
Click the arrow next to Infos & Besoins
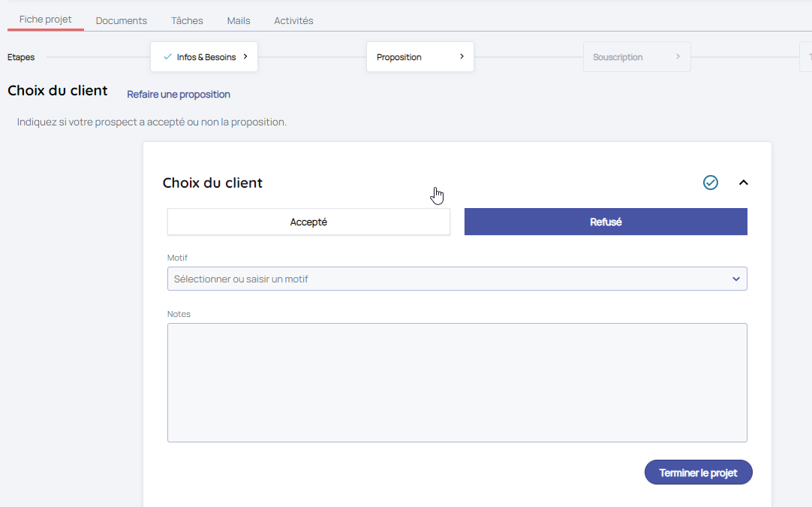[245, 56]
